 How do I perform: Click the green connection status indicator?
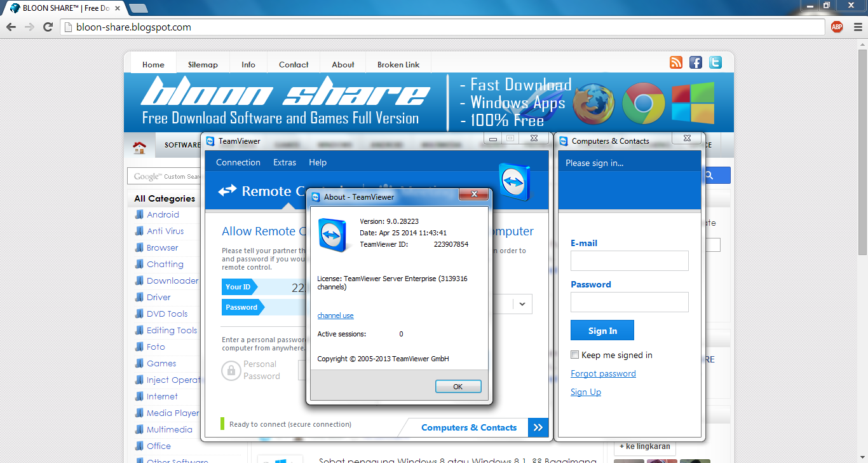(222, 424)
